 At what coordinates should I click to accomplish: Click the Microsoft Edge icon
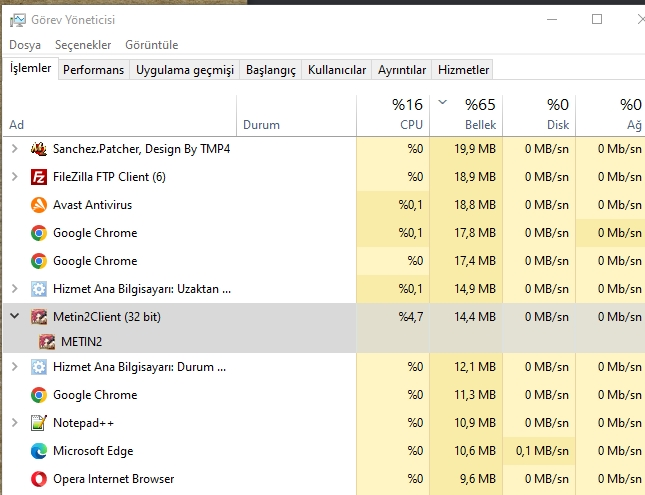39,451
